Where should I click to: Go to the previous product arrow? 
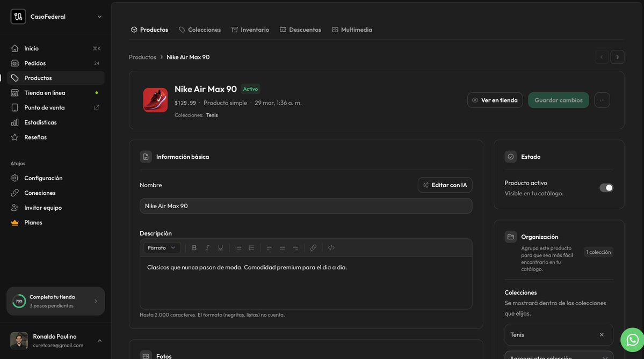(601, 57)
